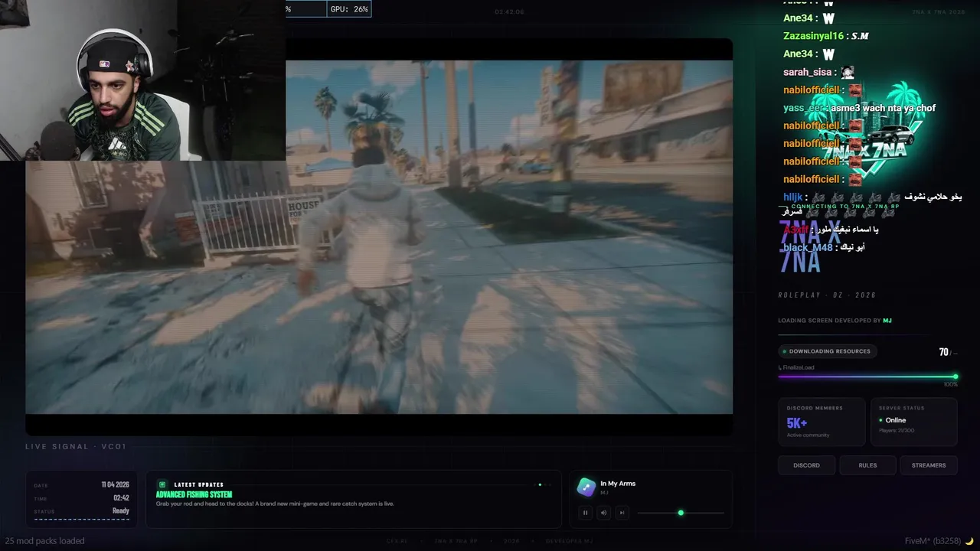The image size is (980, 551).
Task: Pause the In My Arms track
Action: (586, 513)
